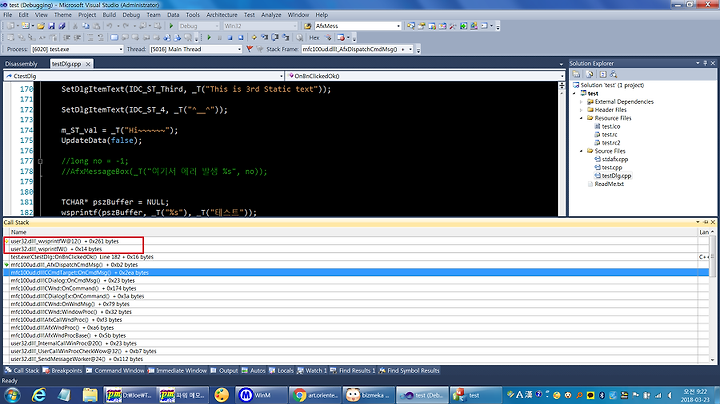
Task: Click the green Start Debugging arrow
Action: 172,26
